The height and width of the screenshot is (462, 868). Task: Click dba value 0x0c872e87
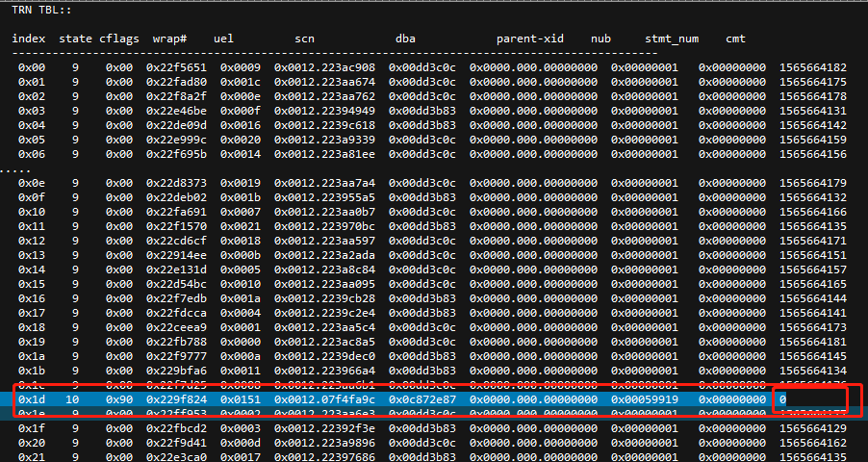421,399
